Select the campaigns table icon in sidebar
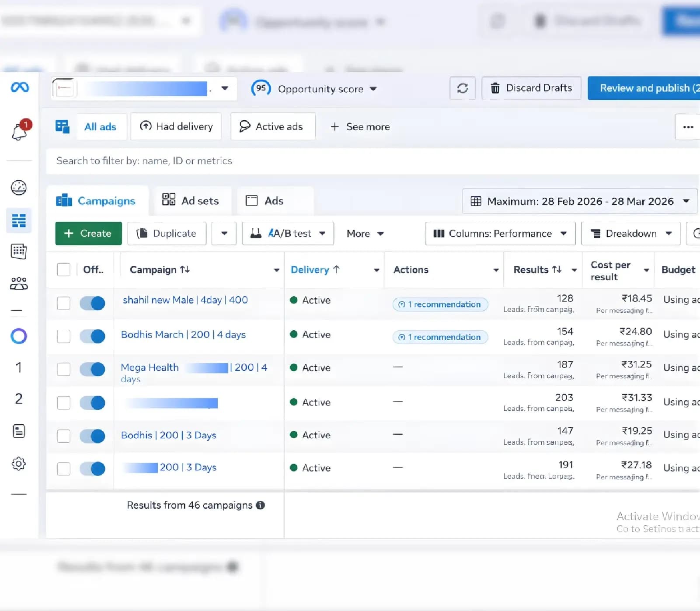The width and height of the screenshot is (700, 611). [x=19, y=220]
